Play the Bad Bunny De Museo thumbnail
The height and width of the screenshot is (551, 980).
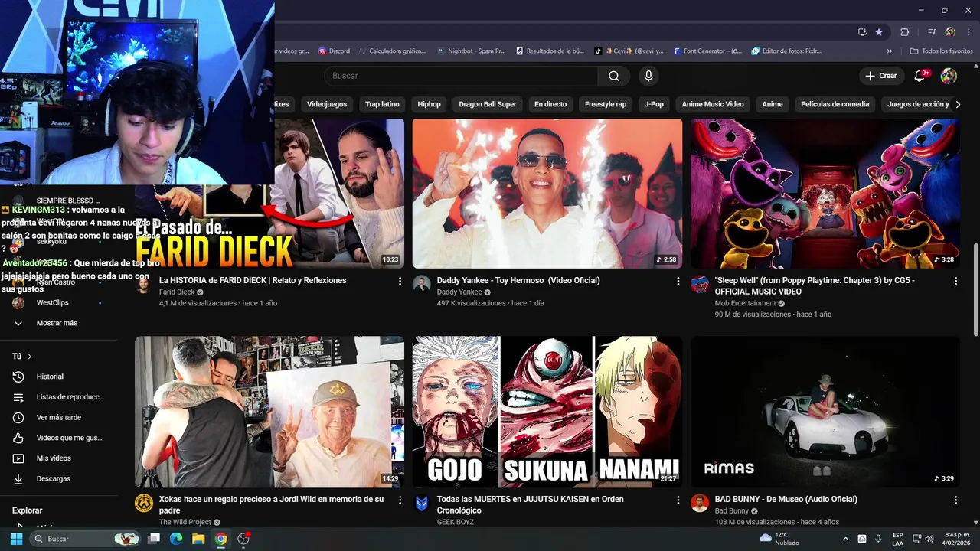click(825, 412)
